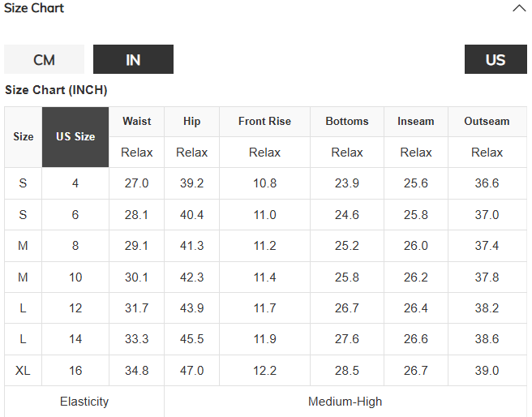Select the Waist column header
The height and width of the screenshot is (417, 532).
point(137,122)
